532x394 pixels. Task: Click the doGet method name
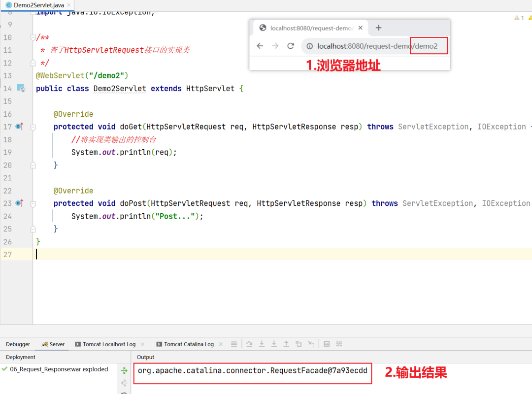pyautogui.click(x=131, y=127)
